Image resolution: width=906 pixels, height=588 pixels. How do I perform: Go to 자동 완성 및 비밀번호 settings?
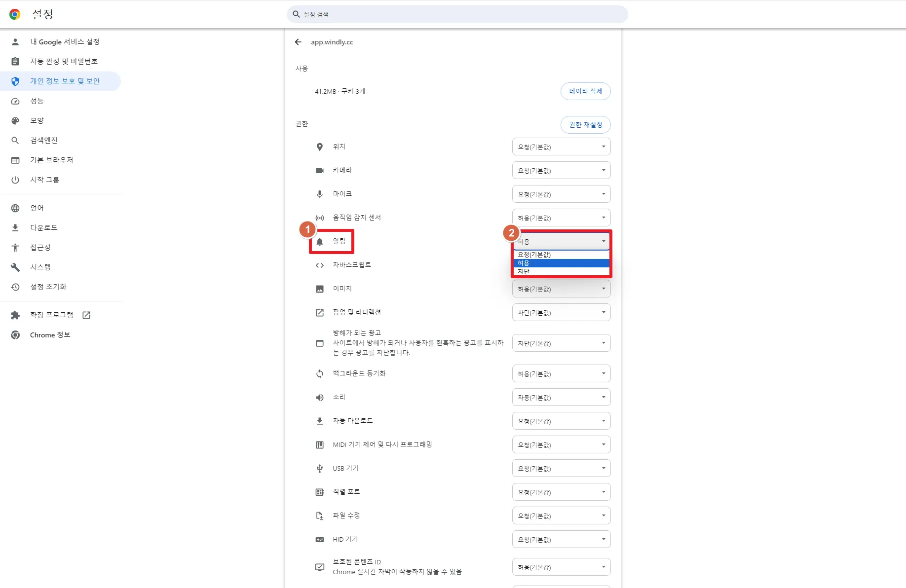coord(60,62)
